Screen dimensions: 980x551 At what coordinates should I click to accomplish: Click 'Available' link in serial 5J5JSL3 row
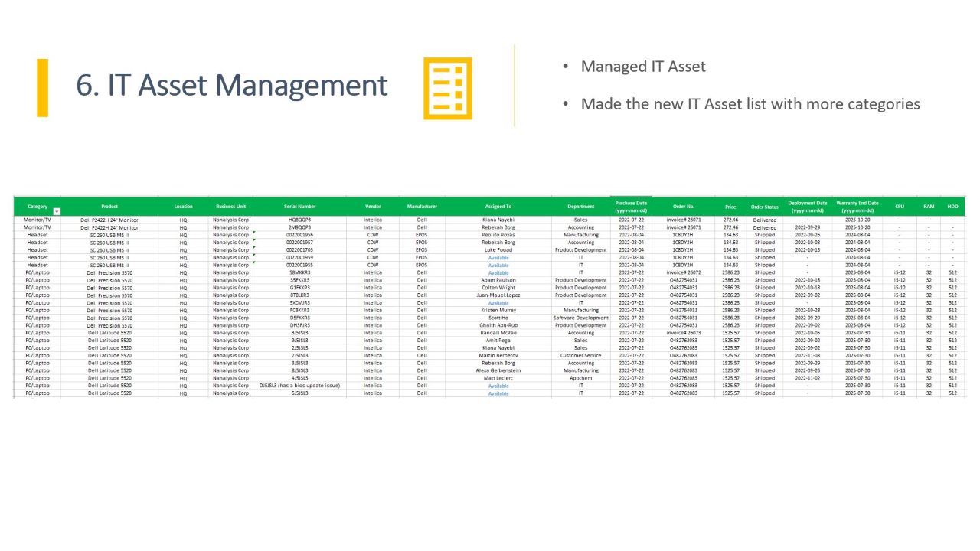point(498,393)
